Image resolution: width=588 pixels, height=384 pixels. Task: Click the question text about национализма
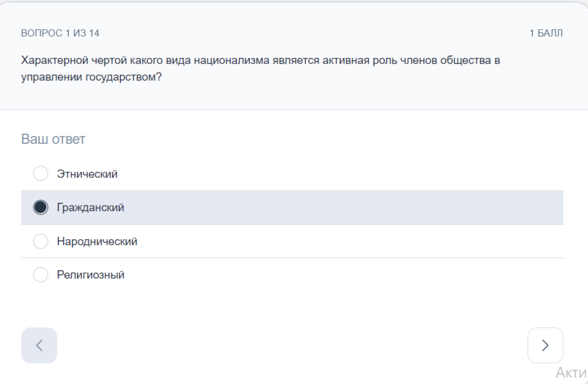pos(261,69)
